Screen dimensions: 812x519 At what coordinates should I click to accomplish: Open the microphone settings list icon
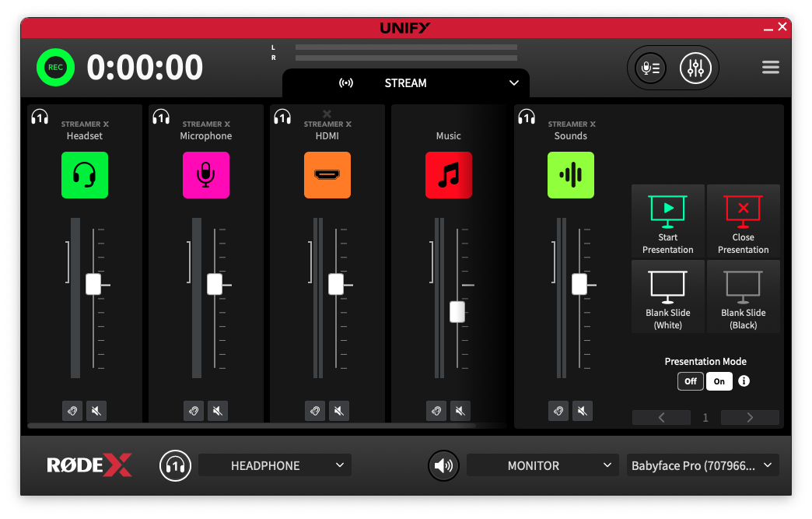pos(650,68)
